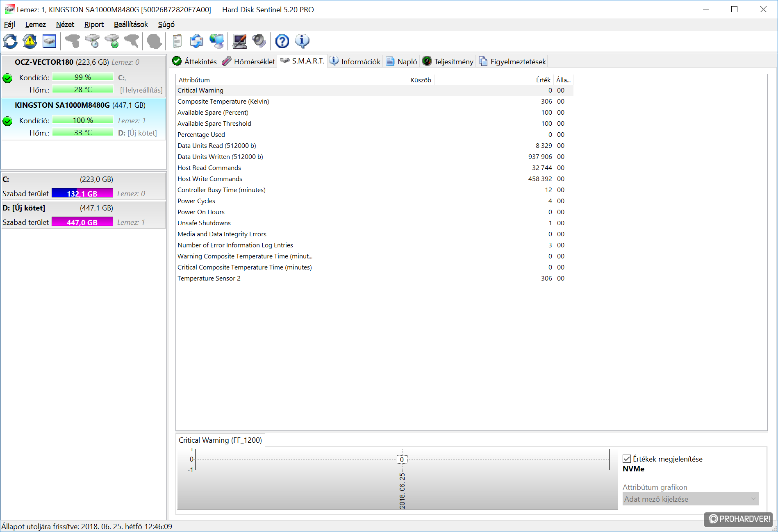
Task: Select the C: (223,0 GB) volume entry
Action: click(x=84, y=186)
